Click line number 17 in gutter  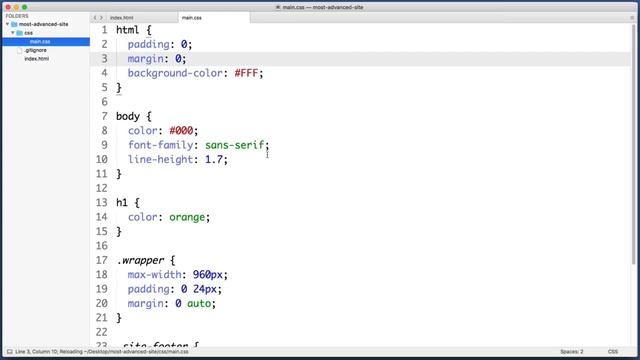[102, 260]
